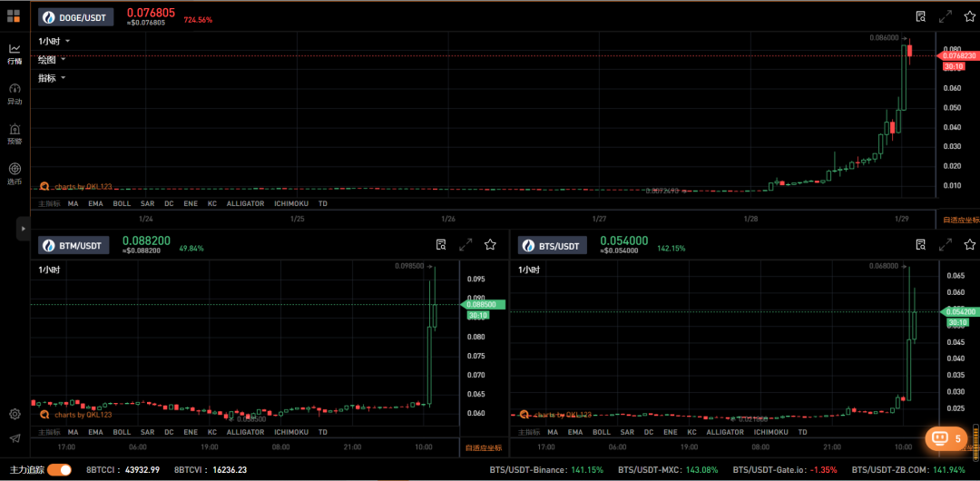
Task: Toggle the 主力追踪 switch off
Action: 59,470
